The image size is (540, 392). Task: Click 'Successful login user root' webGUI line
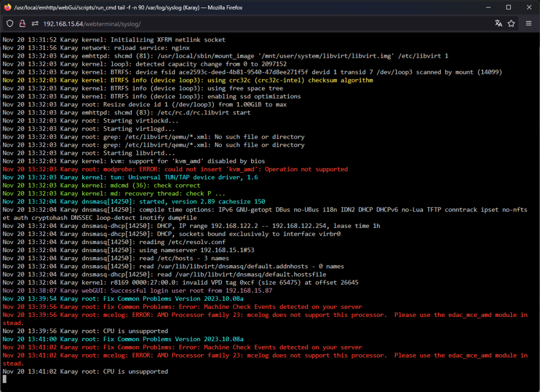(137, 290)
